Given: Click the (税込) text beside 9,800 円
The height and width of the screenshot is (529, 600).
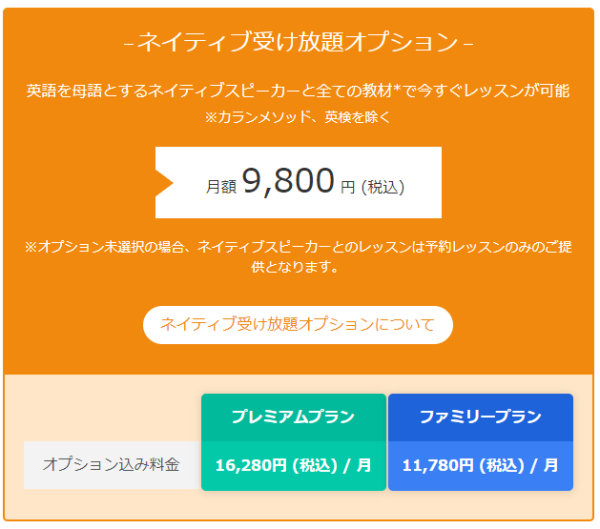Looking at the screenshot, I should (383, 187).
